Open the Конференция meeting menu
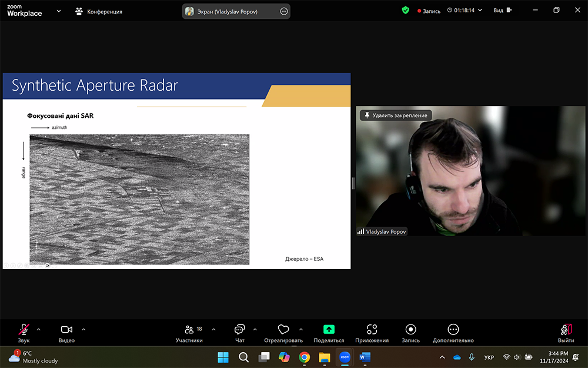This screenshot has width=588, height=368. pyautogui.click(x=99, y=11)
